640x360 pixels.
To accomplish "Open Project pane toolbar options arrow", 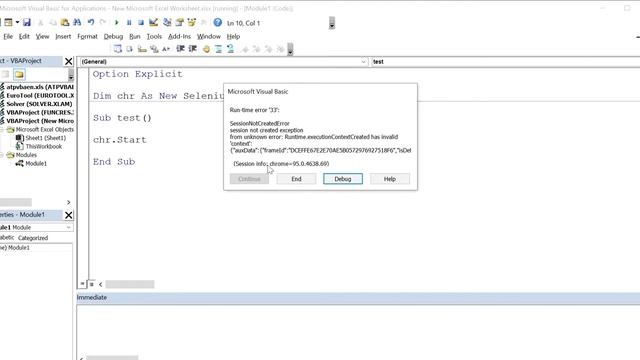I will (x=71, y=75).
